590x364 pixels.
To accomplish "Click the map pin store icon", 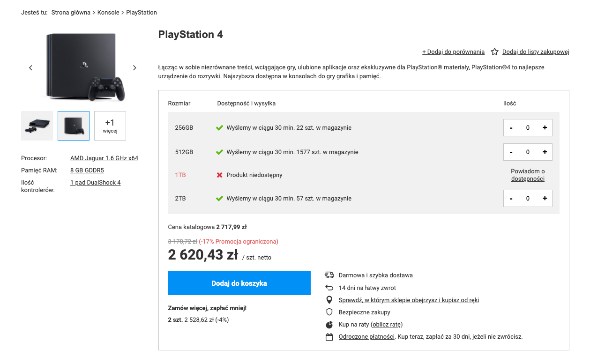I will tap(329, 300).
